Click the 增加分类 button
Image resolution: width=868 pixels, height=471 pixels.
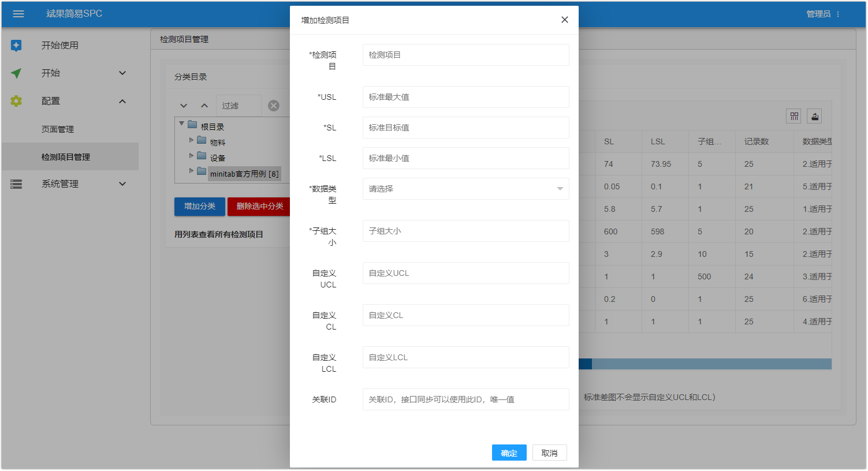pyautogui.click(x=199, y=207)
